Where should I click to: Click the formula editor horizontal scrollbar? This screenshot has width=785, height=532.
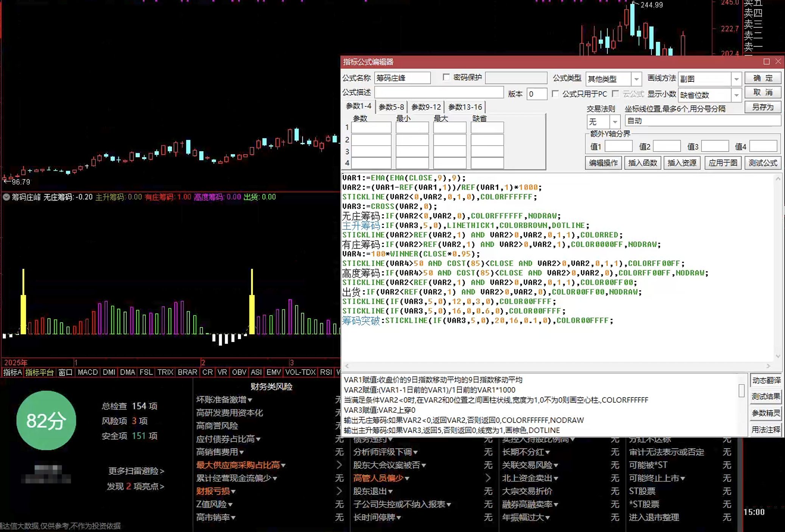[558, 366]
